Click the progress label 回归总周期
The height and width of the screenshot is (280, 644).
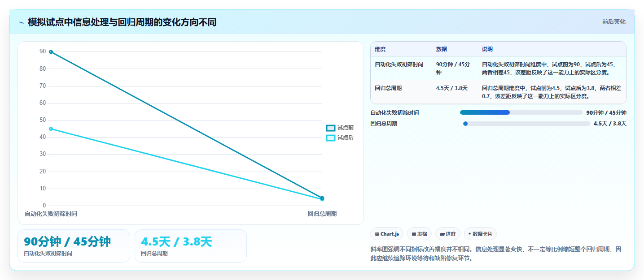tap(384, 124)
